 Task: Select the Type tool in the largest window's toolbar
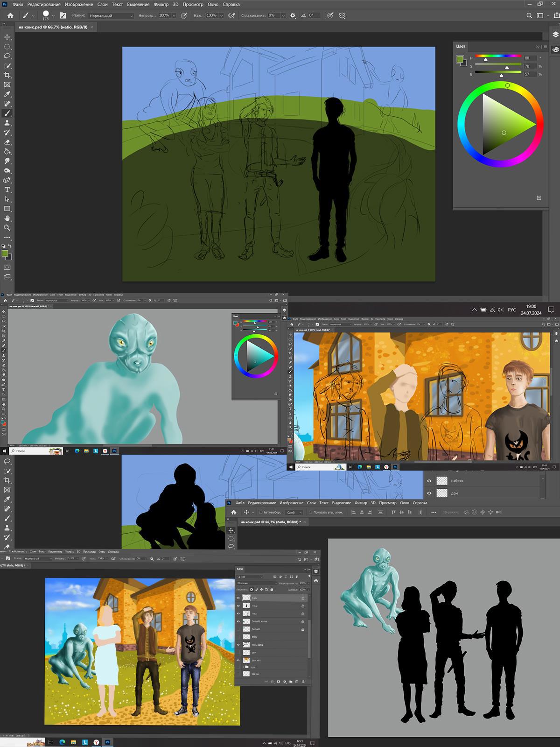(7, 190)
